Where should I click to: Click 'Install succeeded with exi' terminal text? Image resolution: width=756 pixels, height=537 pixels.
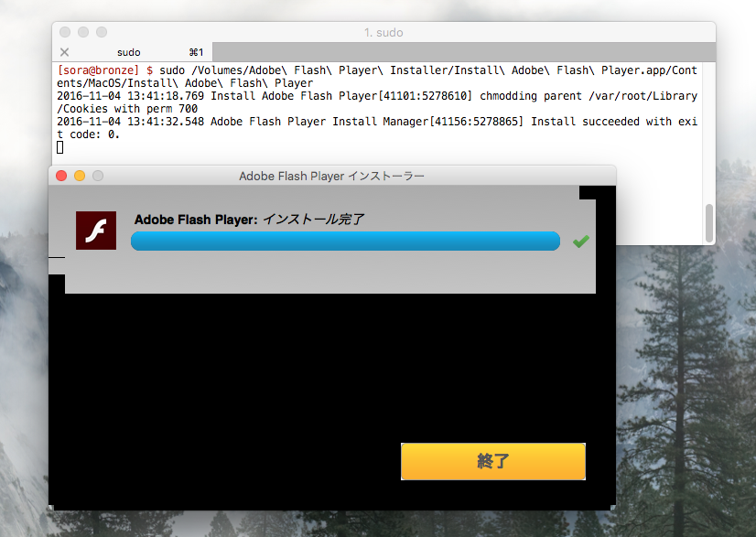click(x=614, y=122)
